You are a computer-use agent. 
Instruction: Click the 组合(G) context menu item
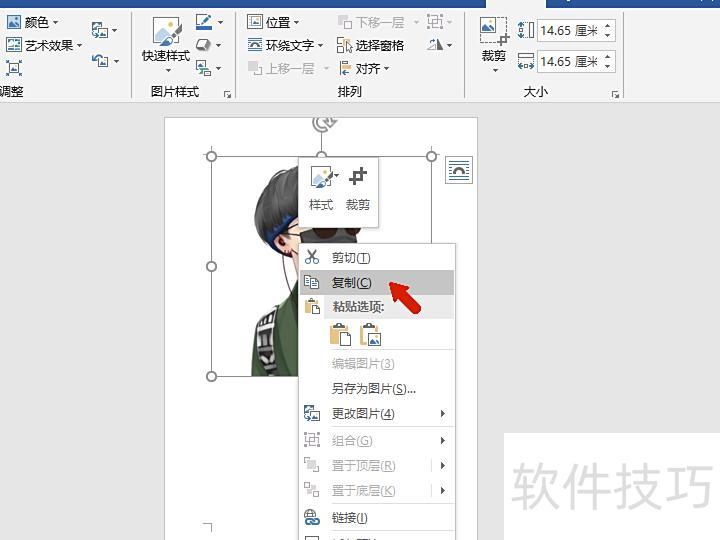(x=377, y=440)
